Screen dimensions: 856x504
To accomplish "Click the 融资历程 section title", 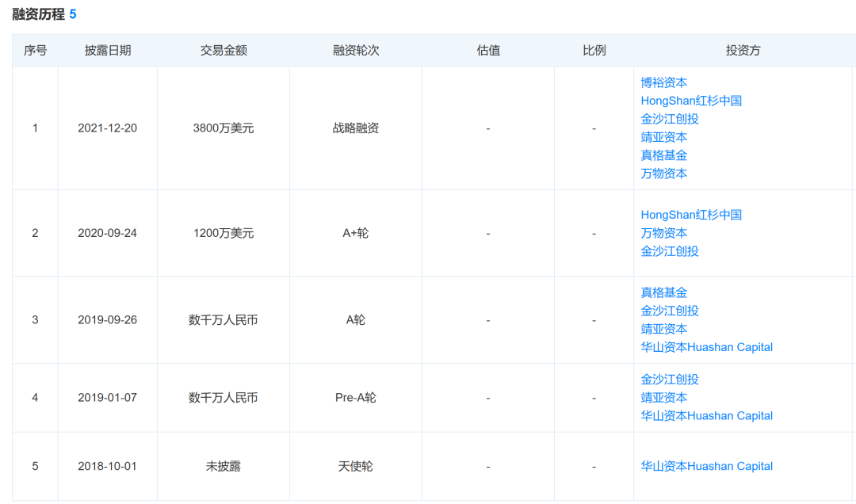I will pyautogui.click(x=38, y=14).
